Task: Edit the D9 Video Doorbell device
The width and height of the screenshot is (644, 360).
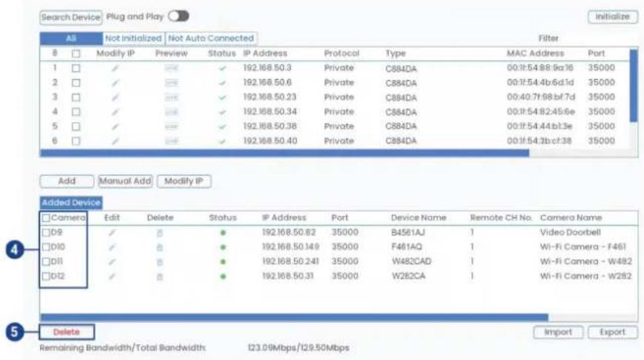Action: (112, 233)
